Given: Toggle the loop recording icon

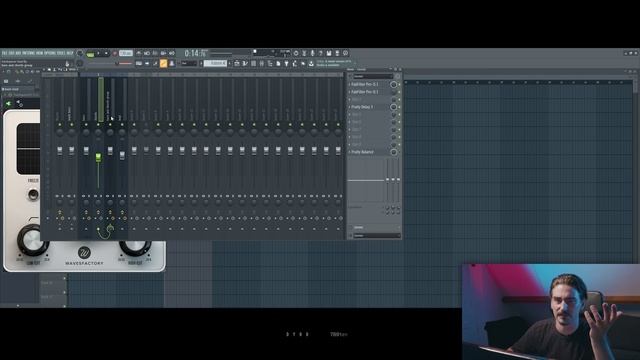Looking at the screenshot, I should pos(172,53).
